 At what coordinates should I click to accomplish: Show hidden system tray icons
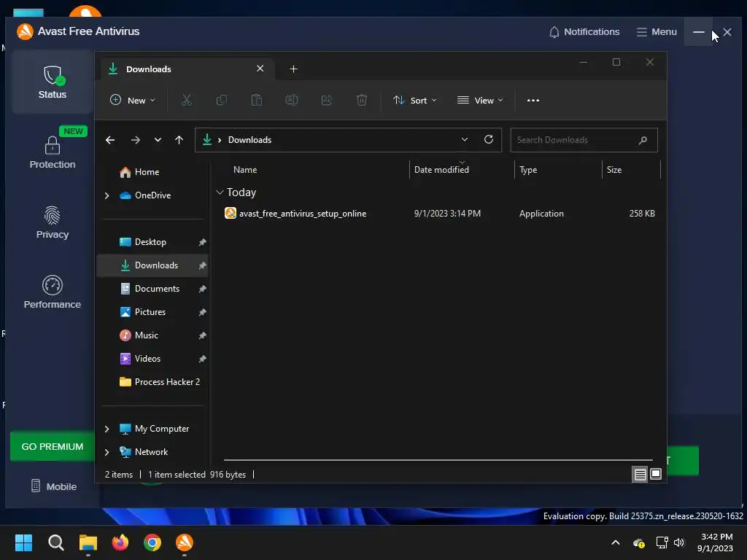616,542
